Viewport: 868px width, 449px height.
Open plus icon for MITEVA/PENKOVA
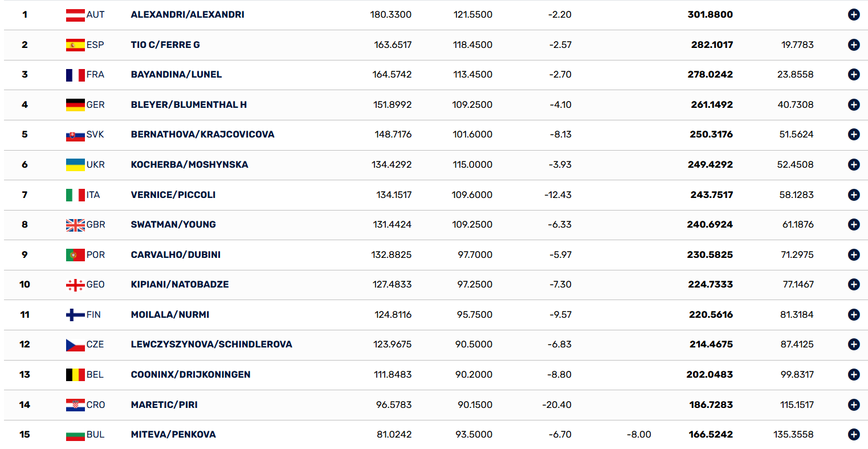point(853,435)
